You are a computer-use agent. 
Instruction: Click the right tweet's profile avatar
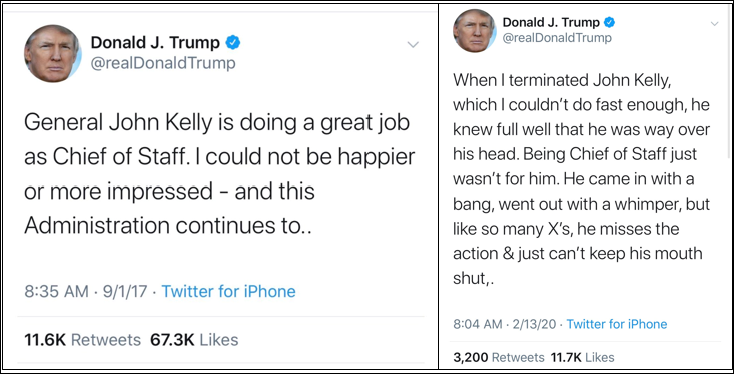click(x=475, y=30)
